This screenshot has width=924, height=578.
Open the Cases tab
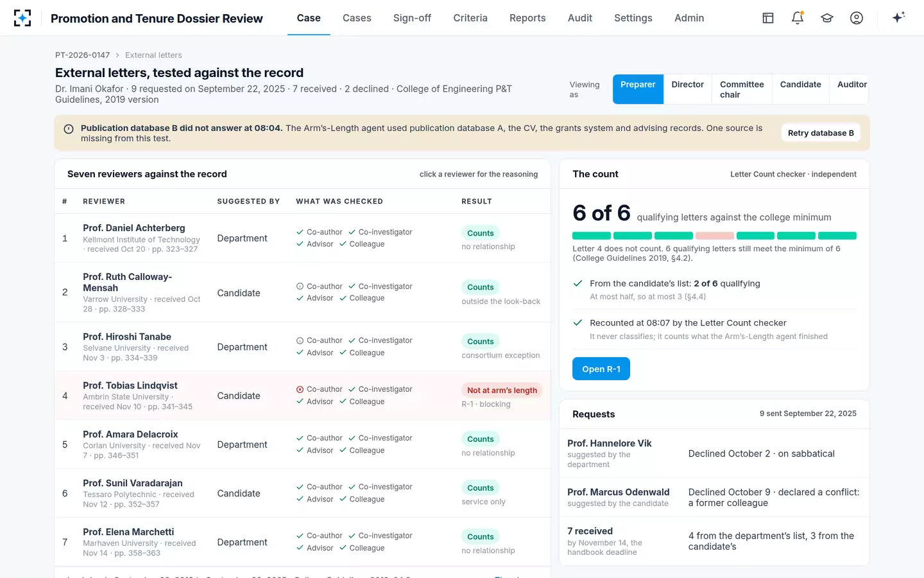point(357,18)
